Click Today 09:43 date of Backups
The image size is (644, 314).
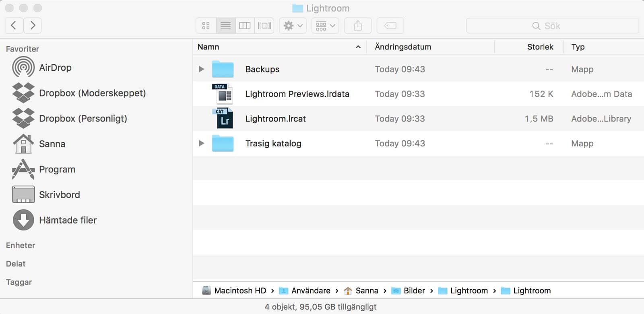tap(400, 69)
